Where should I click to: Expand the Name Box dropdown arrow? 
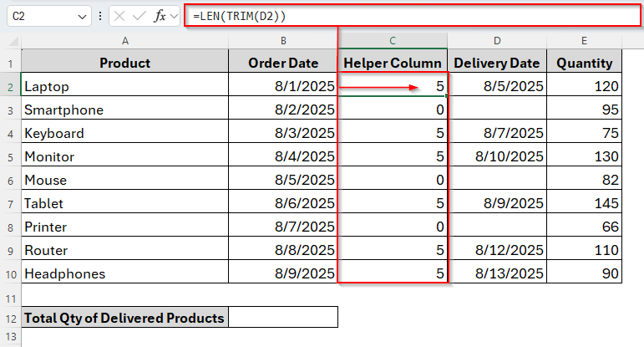coord(82,17)
